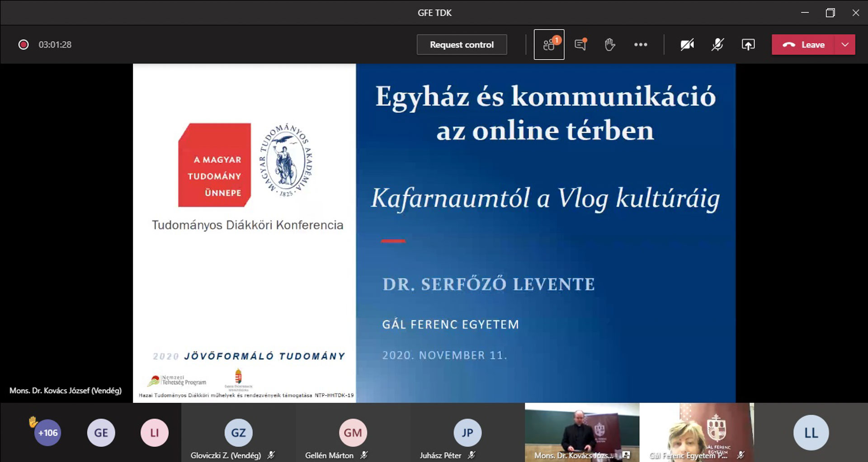Raise your hand in the meeting
This screenshot has height=462, width=868.
pos(609,45)
